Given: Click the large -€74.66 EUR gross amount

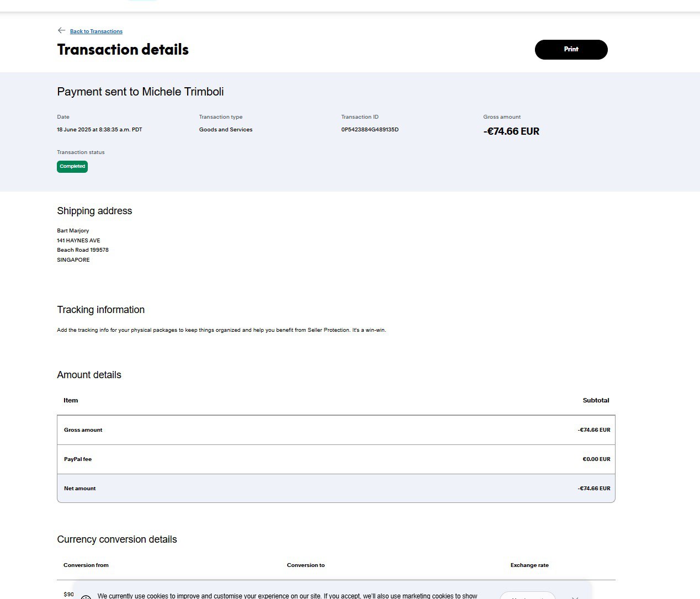Looking at the screenshot, I should [511, 131].
